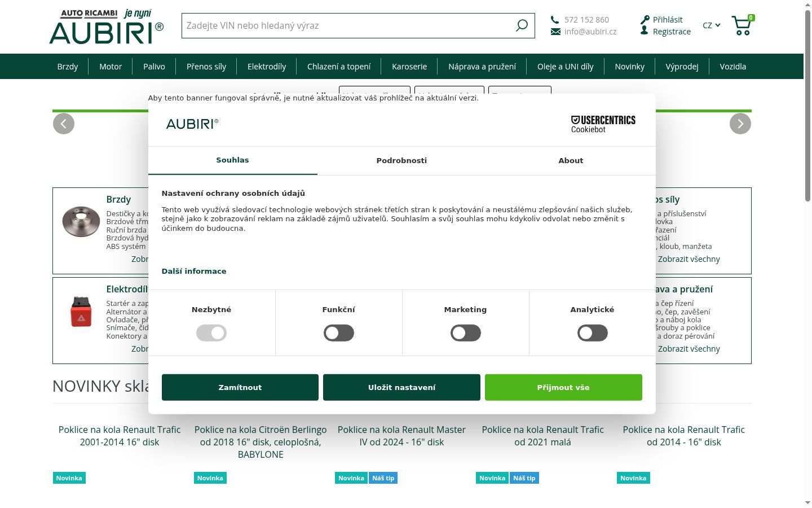This screenshot has height=508, width=812.
Task: Click the Uložit nastavení button
Action: [402, 387]
